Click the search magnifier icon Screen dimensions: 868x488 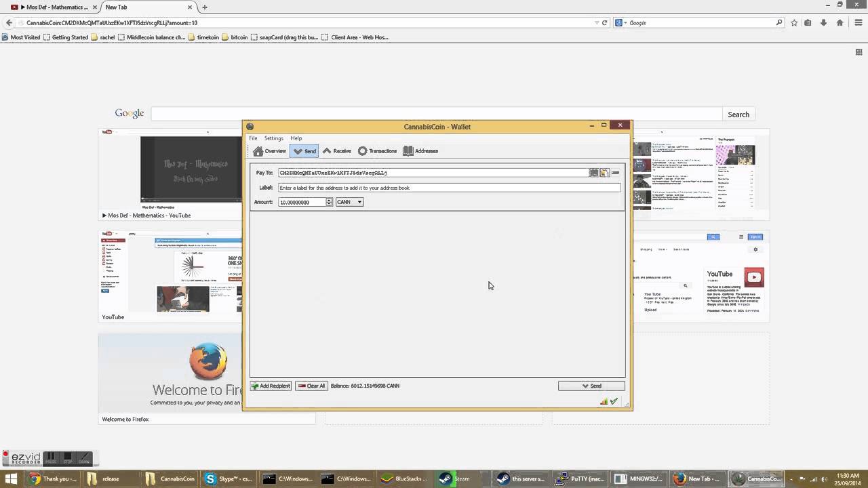point(779,22)
